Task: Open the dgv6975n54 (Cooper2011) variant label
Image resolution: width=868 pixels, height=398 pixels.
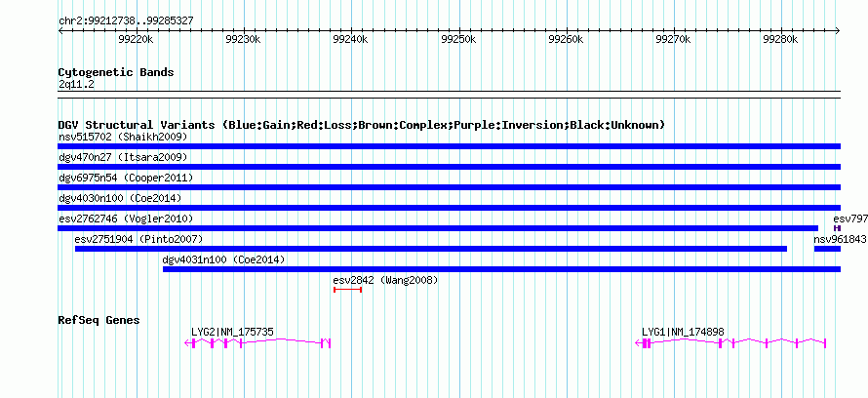Action: [126, 178]
